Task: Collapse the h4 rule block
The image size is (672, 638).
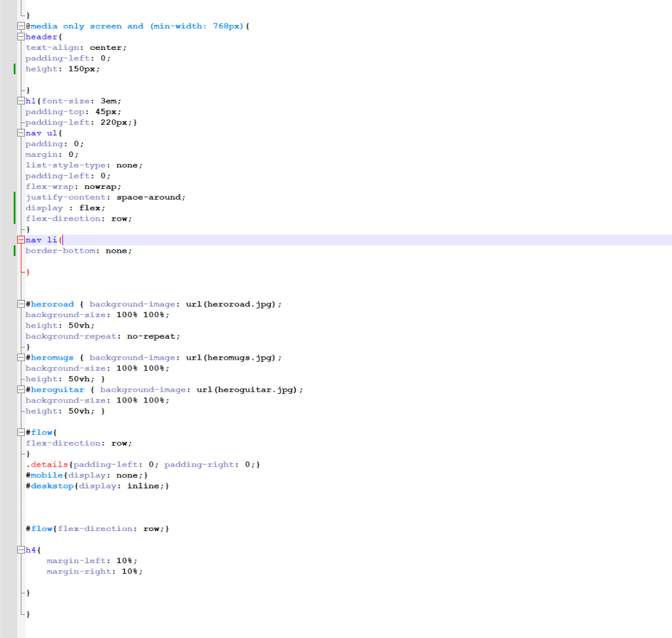Action: pos(20,549)
